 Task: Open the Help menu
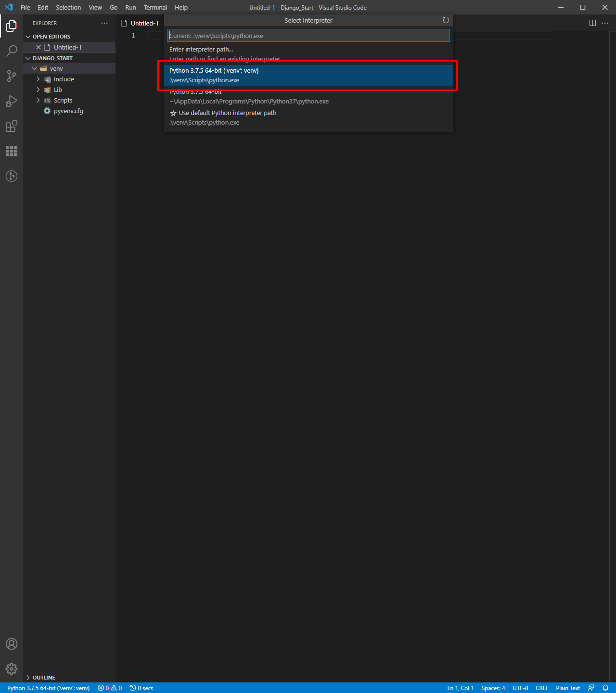pos(181,7)
